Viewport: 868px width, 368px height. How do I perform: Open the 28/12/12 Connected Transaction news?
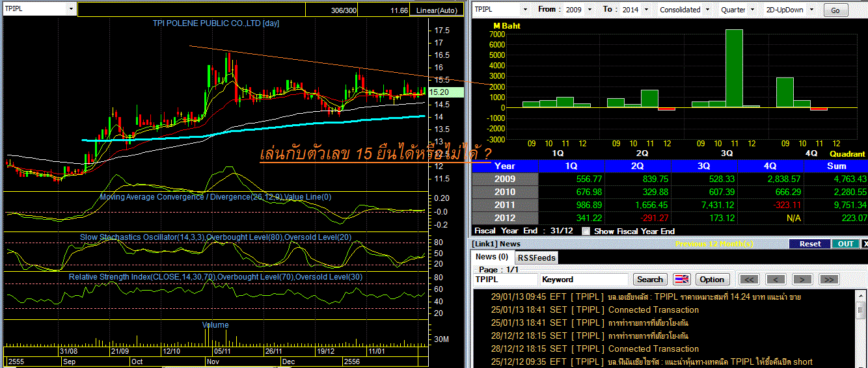click(x=595, y=348)
